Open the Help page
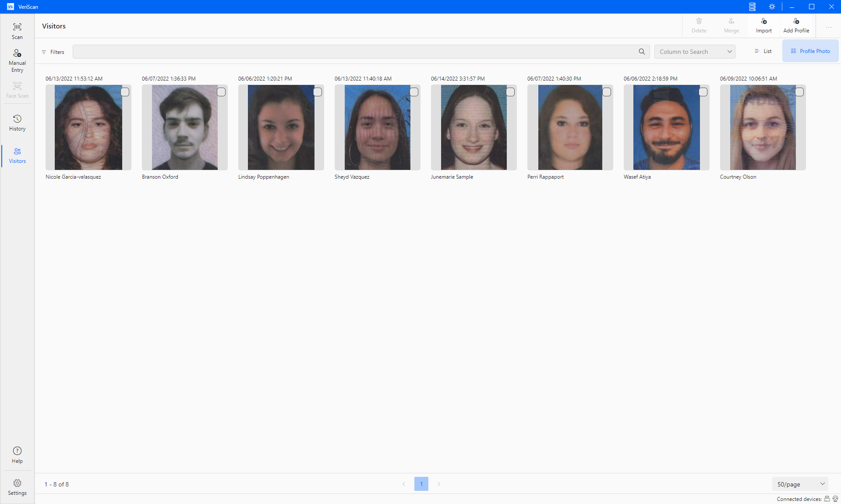 click(17, 455)
